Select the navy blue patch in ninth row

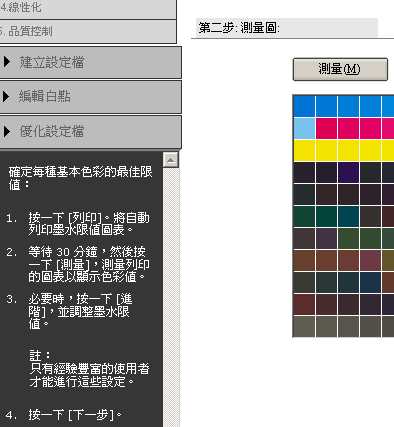click(x=370, y=283)
